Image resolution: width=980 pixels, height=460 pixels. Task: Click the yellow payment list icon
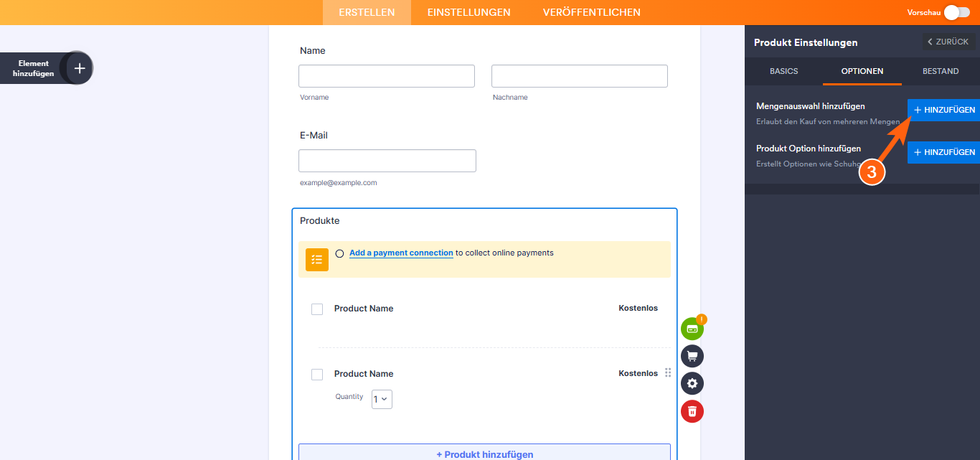(317, 260)
